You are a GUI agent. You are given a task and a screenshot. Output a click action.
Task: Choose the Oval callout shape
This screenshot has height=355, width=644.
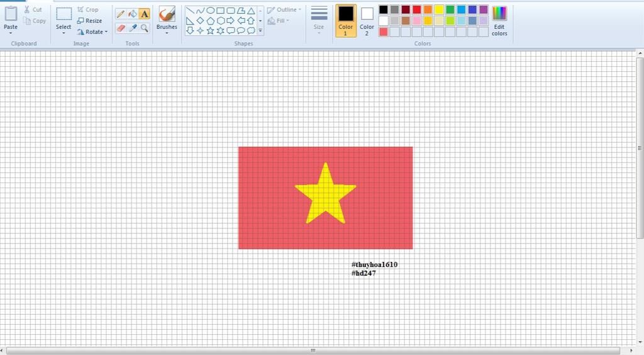[241, 30]
